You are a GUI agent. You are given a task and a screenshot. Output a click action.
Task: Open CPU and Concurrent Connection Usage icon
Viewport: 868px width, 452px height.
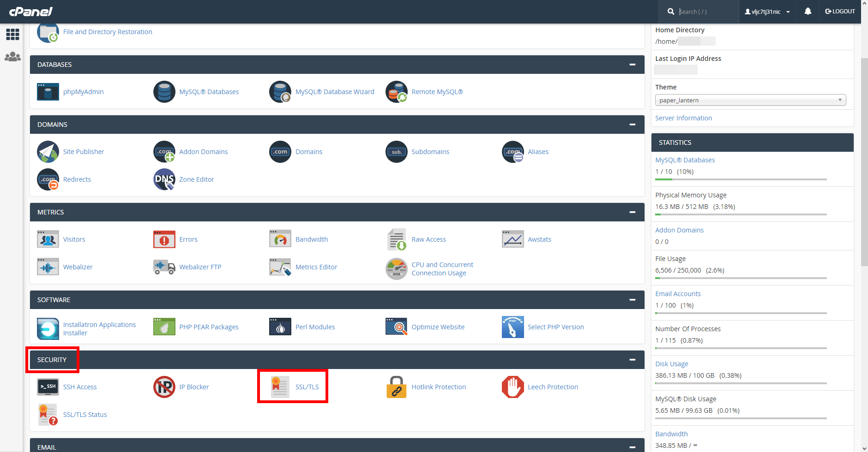397,269
